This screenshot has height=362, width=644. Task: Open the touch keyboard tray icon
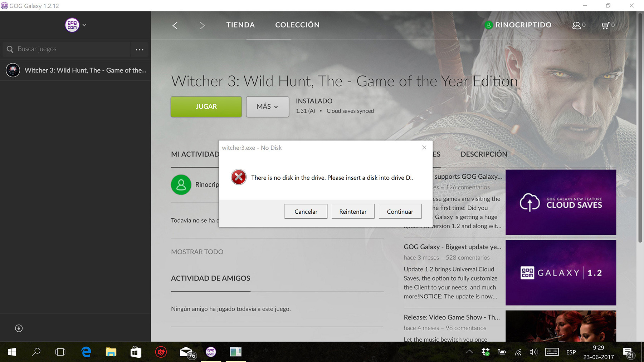click(x=552, y=352)
